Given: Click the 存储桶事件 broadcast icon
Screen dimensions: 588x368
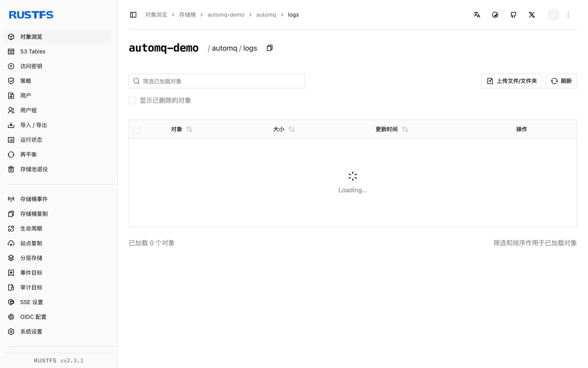Looking at the screenshot, I should pyautogui.click(x=11, y=199).
